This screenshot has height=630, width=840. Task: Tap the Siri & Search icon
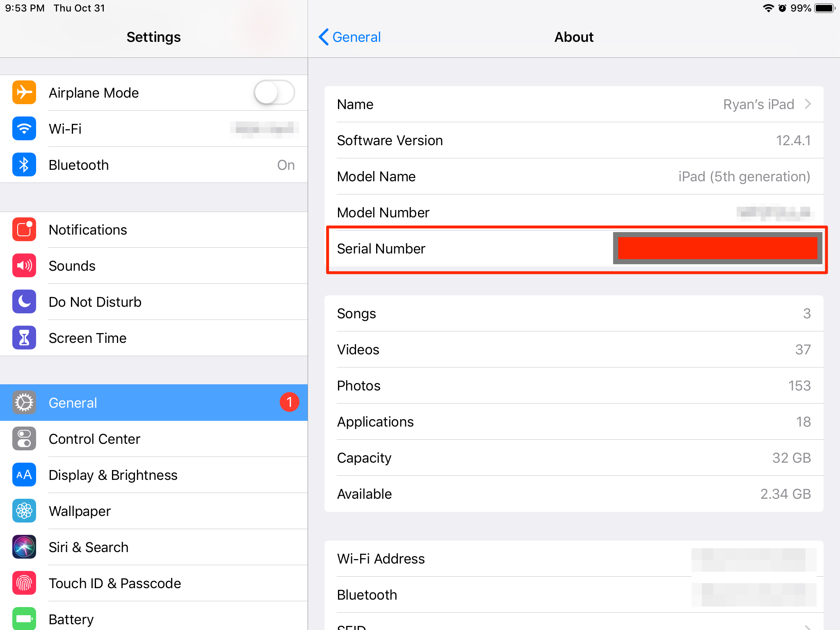tap(24, 547)
